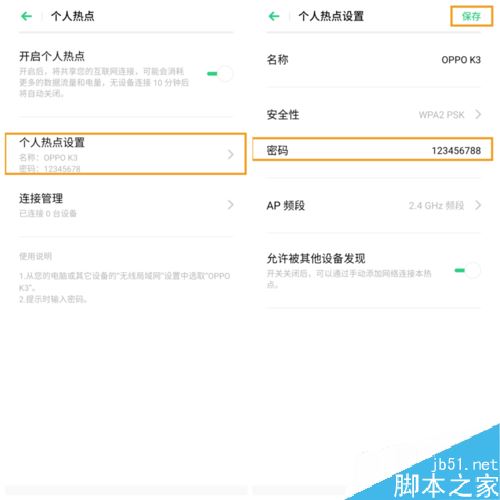Click 2.4 GHz 频段 value
500x500 pixels.
436,205
